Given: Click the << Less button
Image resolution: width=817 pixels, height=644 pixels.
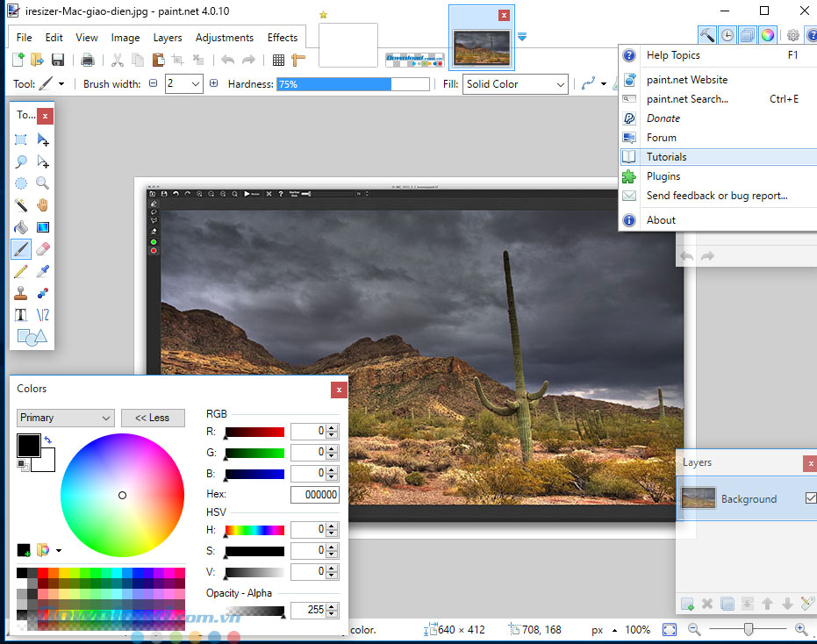Looking at the screenshot, I should [153, 418].
